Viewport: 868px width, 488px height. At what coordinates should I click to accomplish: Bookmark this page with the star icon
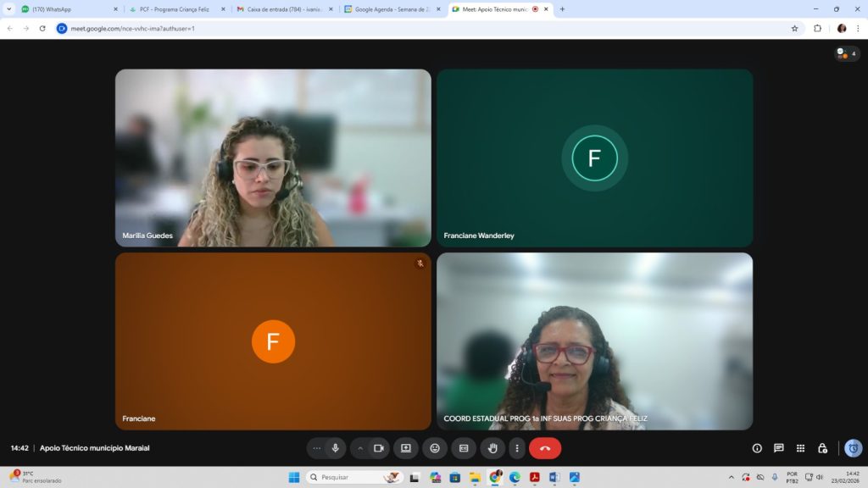tap(794, 28)
